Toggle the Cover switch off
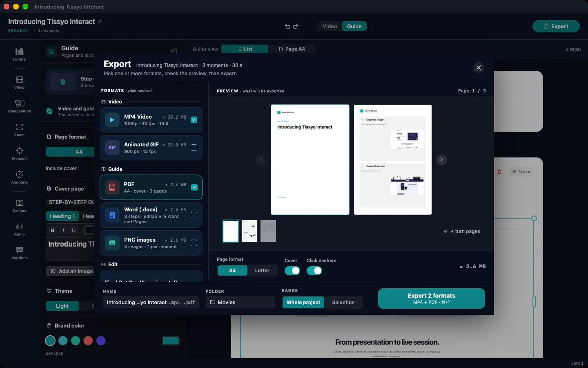This screenshot has width=588, height=368. point(292,271)
